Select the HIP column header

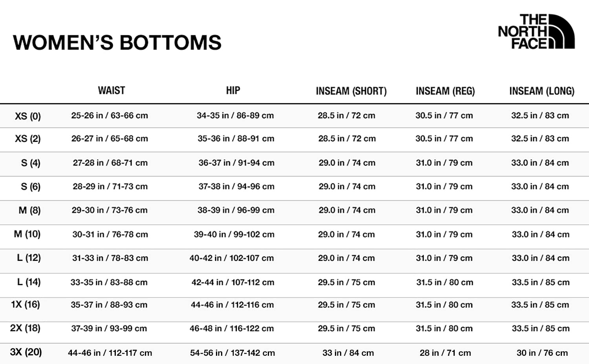click(x=233, y=91)
